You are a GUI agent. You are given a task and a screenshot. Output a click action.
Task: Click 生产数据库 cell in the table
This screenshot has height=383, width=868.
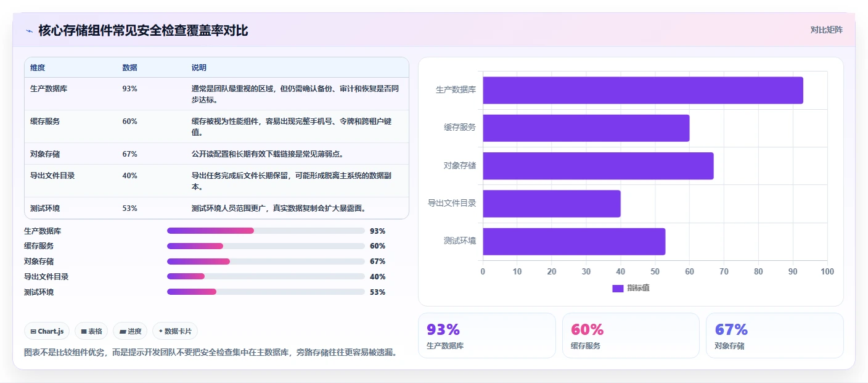tap(49, 88)
